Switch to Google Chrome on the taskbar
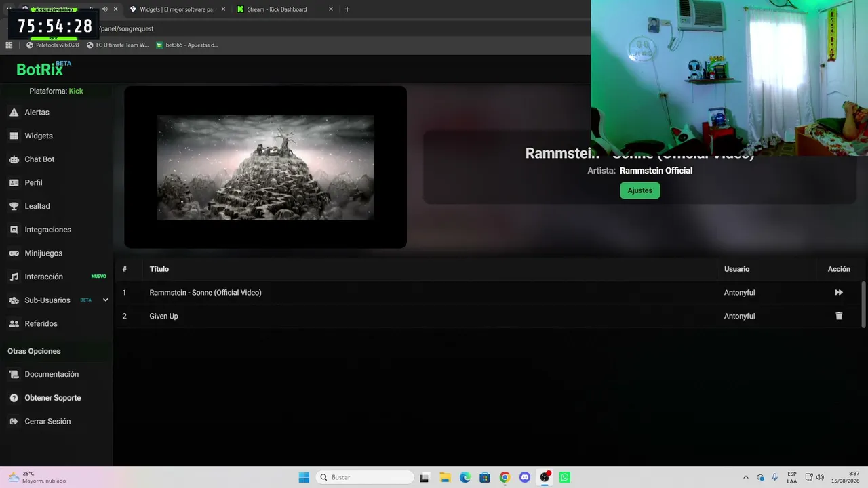868x488 pixels. [505, 477]
